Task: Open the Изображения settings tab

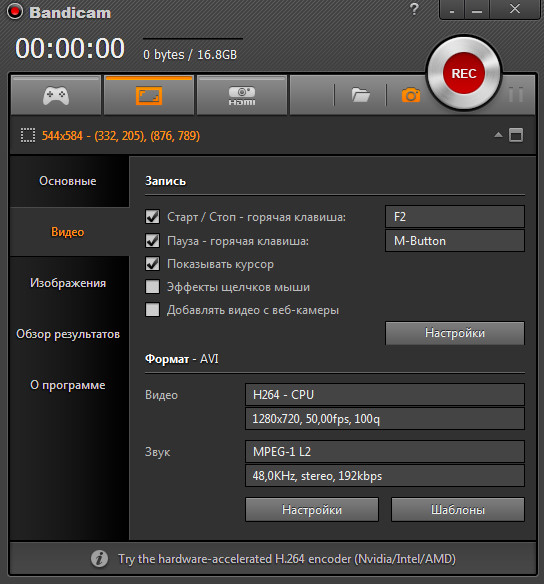Action: 68,283
